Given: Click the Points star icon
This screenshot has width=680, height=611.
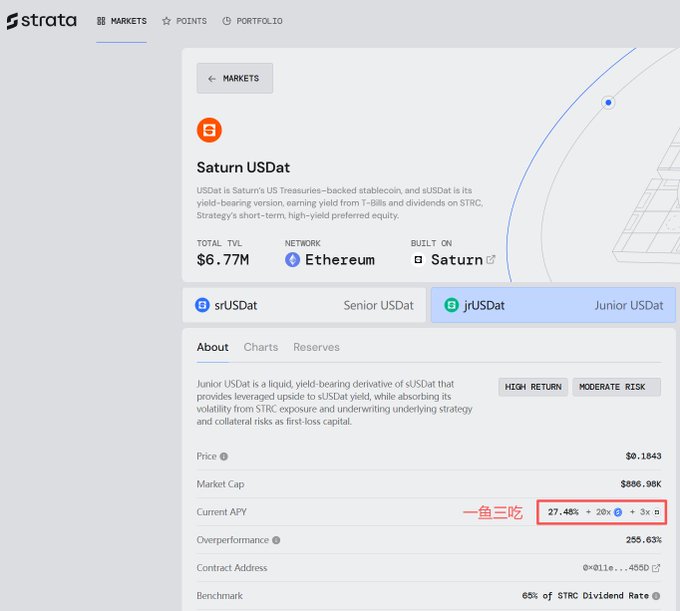Looking at the screenshot, I should (166, 21).
